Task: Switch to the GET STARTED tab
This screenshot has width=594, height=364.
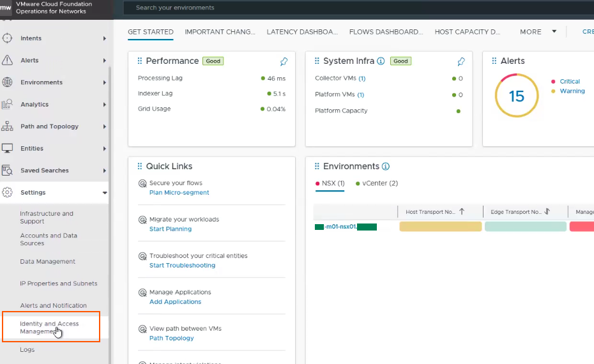Action: tap(150, 32)
